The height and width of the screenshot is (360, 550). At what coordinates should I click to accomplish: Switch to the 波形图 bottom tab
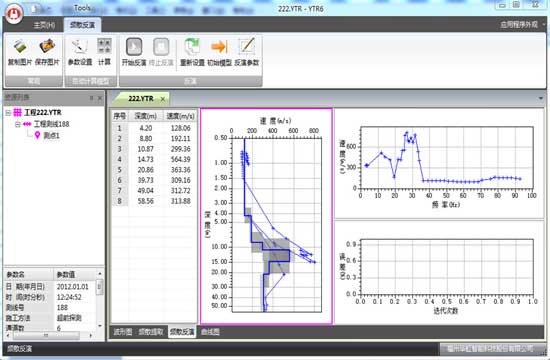pyautogui.click(x=122, y=332)
